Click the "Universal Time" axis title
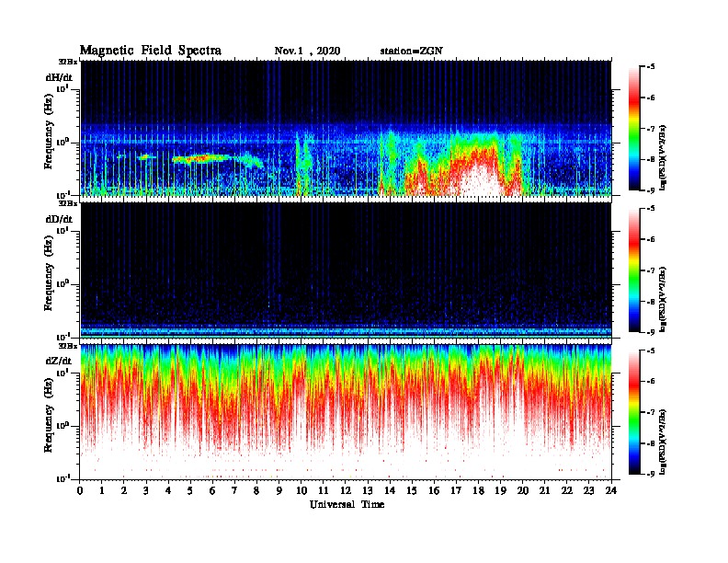Viewport: 728px width, 563px height. 347,504
